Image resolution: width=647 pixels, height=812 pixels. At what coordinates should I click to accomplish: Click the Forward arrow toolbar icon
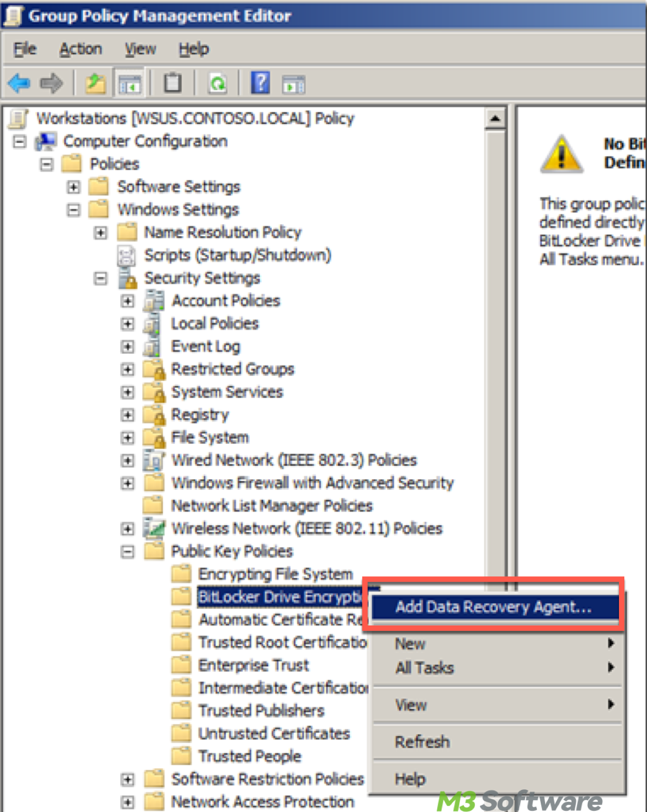tap(52, 84)
